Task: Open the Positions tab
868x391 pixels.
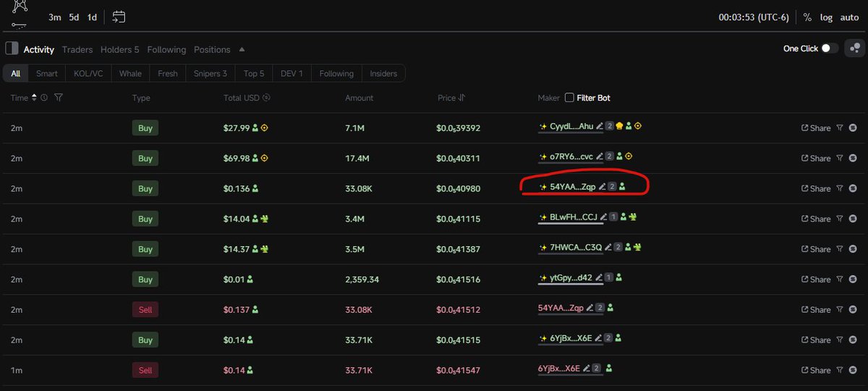Action: click(212, 49)
